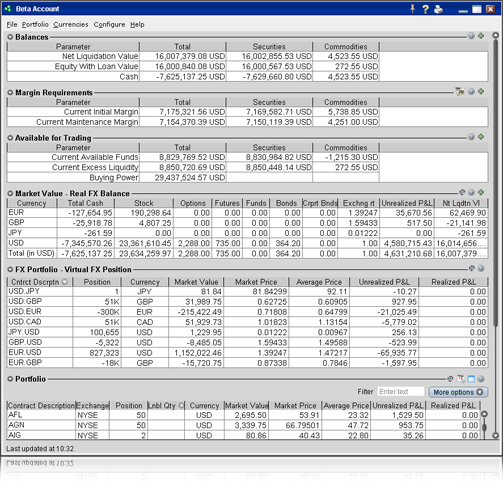Click the Net Liquidation Value parameter row
This screenshot has width=504, height=488.
tap(193, 56)
